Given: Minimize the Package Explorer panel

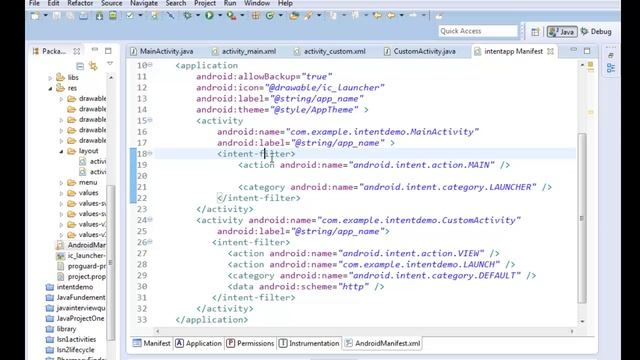Looking at the screenshot, I should [95, 50].
